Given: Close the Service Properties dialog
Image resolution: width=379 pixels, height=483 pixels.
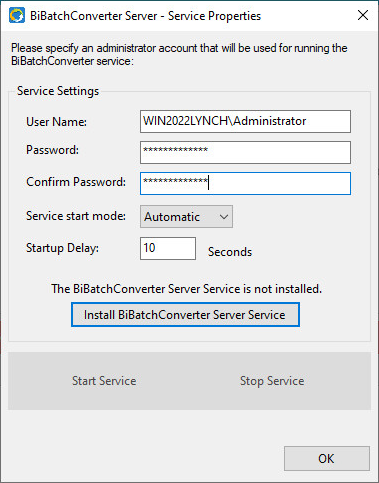Looking at the screenshot, I should pos(363,15).
